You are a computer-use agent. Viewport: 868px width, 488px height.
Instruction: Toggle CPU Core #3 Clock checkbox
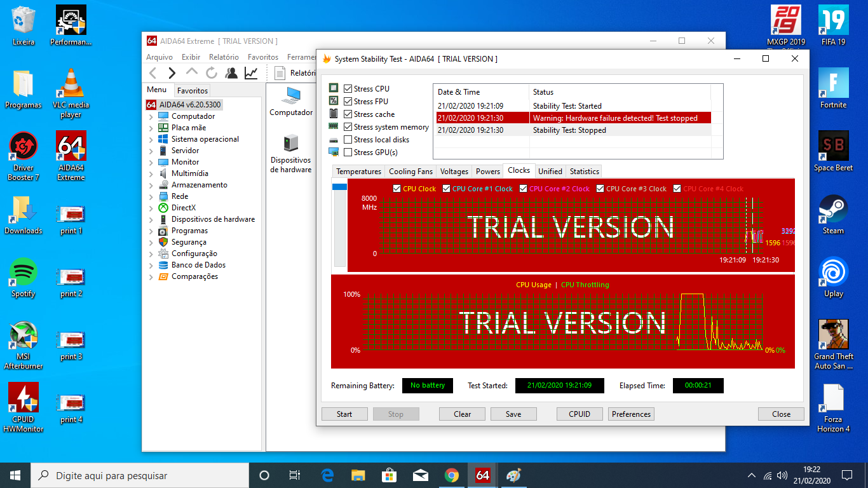pos(600,189)
